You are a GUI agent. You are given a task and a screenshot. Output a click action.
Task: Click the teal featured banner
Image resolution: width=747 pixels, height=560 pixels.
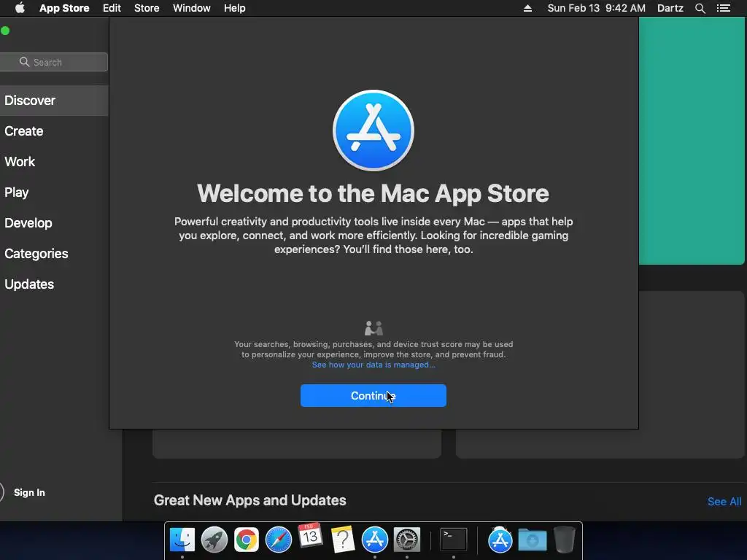pyautogui.click(x=692, y=141)
